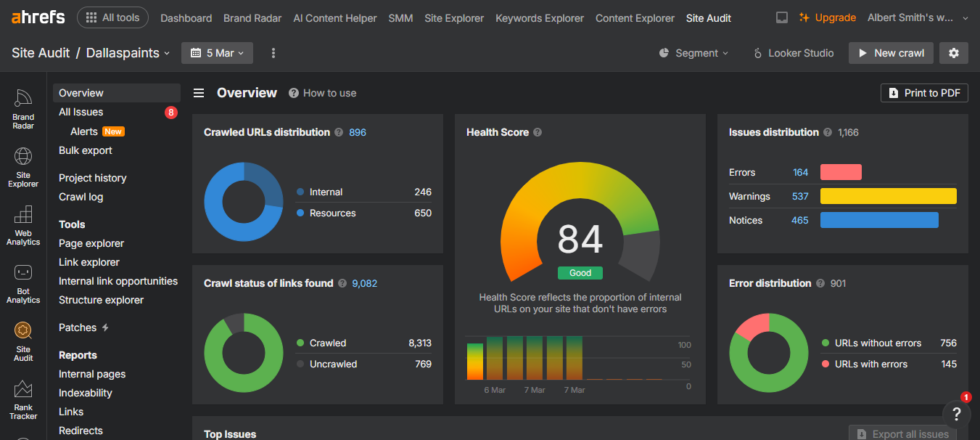Open the three-dot more options menu

coord(273,53)
